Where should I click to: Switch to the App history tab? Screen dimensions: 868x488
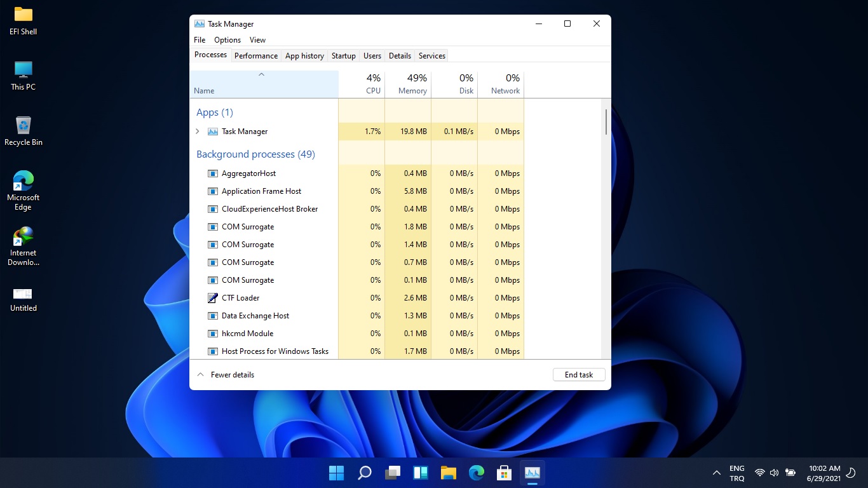(x=304, y=56)
